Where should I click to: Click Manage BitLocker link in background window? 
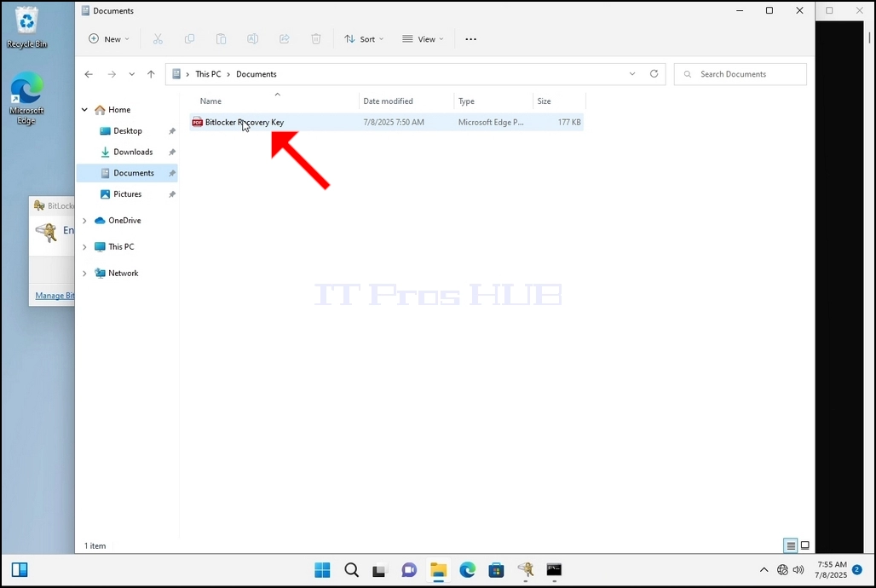55,296
